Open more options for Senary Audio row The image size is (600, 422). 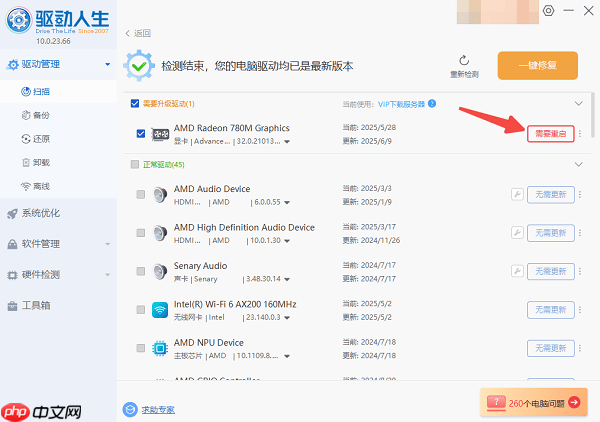coord(580,271)
